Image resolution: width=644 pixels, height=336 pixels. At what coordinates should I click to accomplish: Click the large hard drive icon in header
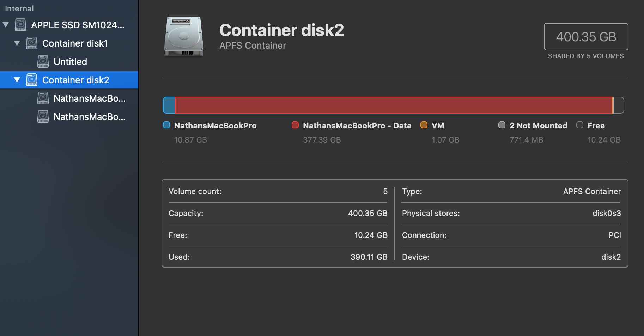click(x=184, y=37)
